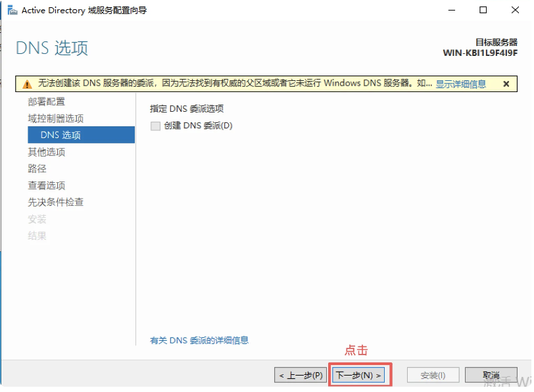Click the yellow warning triangle icon
Screen dimensions: 534x392
point(27,84)
